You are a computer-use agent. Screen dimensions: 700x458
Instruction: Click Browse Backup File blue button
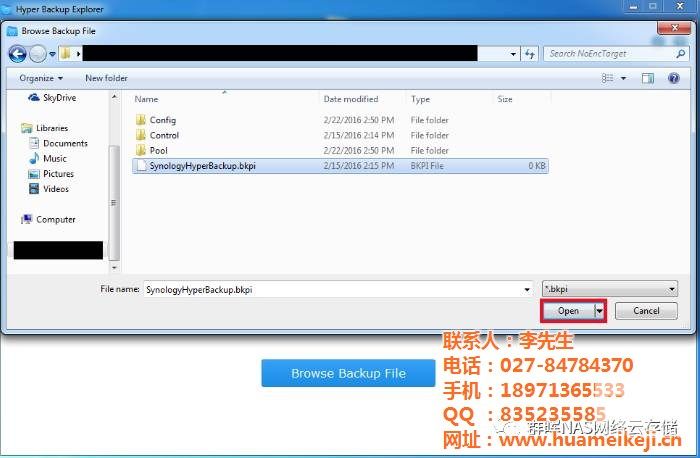tap(348, 373)
